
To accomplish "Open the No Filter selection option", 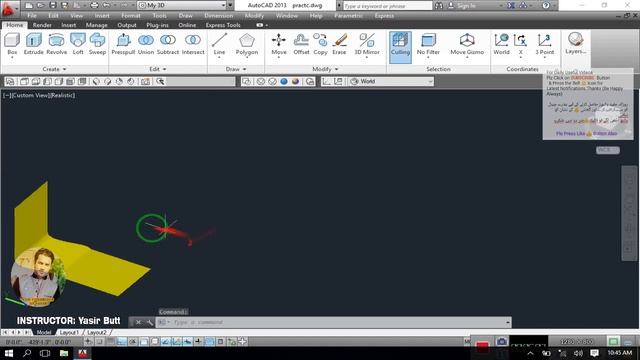I will click(428, 44).
